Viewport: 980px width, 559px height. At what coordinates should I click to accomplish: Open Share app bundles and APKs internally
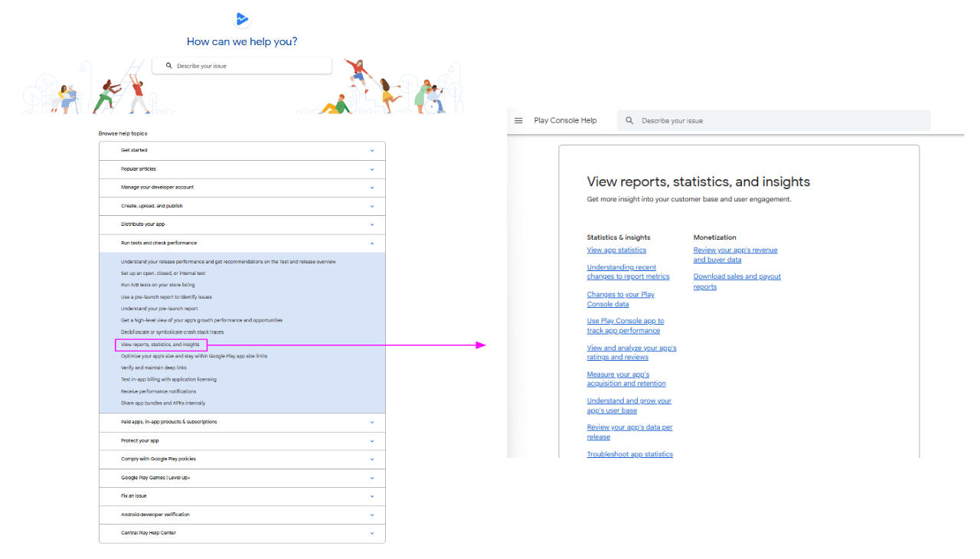pyautogui.click(x=163, y=403)
